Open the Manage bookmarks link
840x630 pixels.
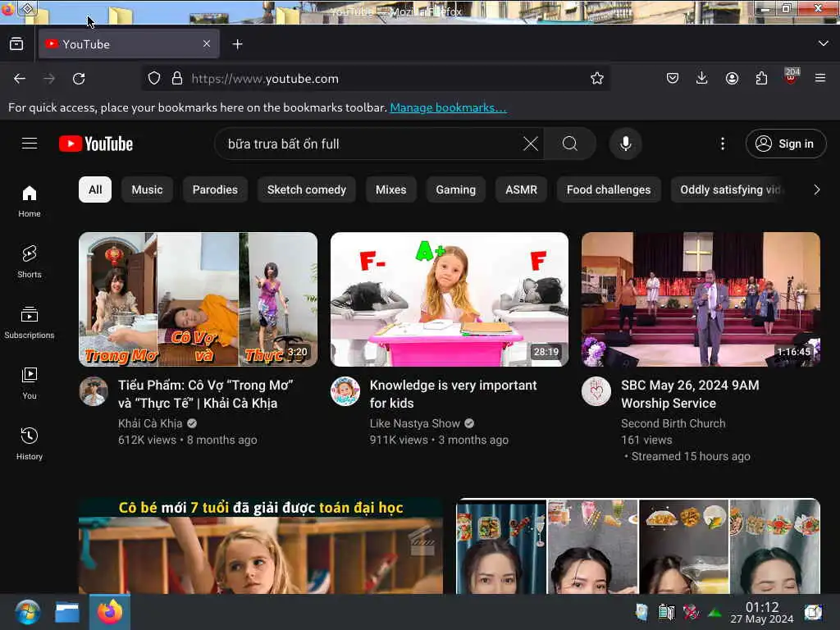point(448,107)
